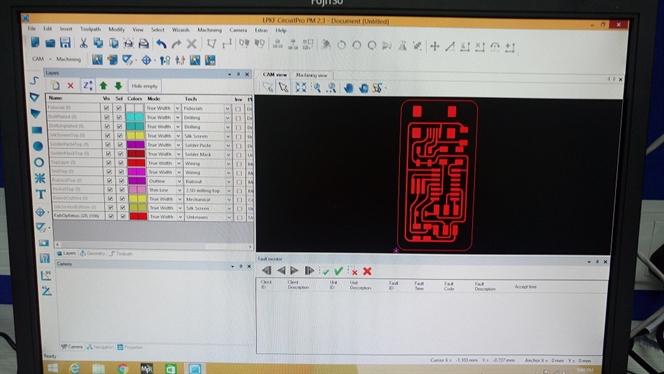664x374 pixels.
Task: Toggle Vis checkbox for TopLayer row
Action: coord(108,163)
